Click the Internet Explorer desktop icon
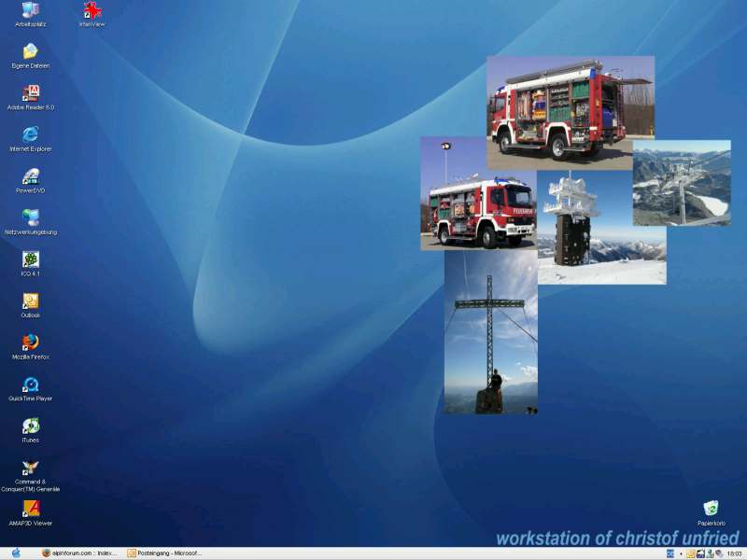The image size is (747, 560). (31, 134)
